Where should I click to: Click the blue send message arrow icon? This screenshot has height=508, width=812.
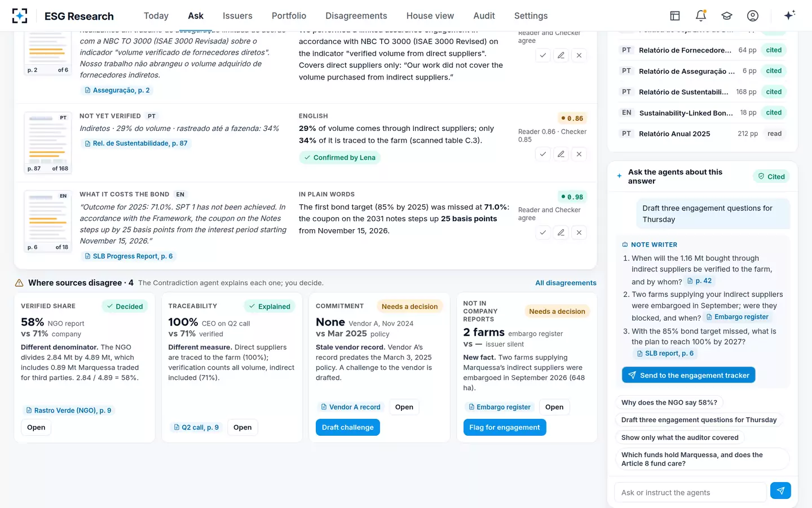[780, 491]
